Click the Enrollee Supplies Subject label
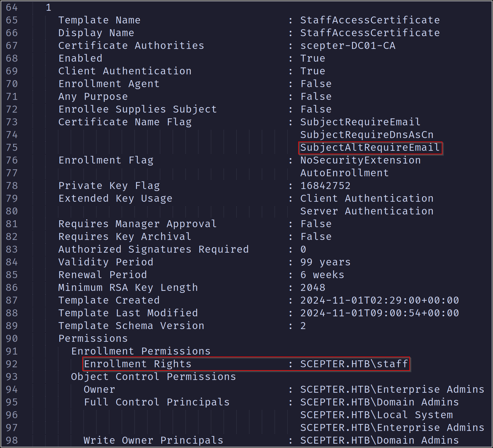493x448 pixels. (138, 109)
